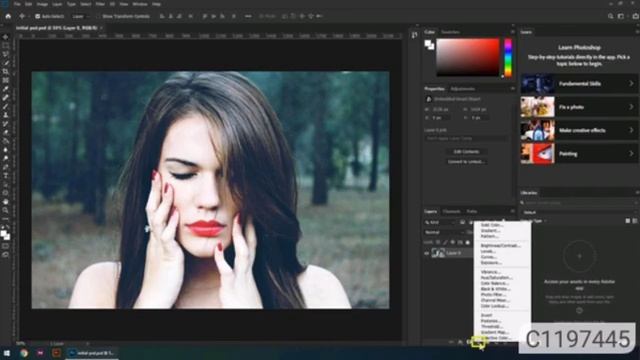Toggle the Auto-Select checkbox

pos(38,16)
